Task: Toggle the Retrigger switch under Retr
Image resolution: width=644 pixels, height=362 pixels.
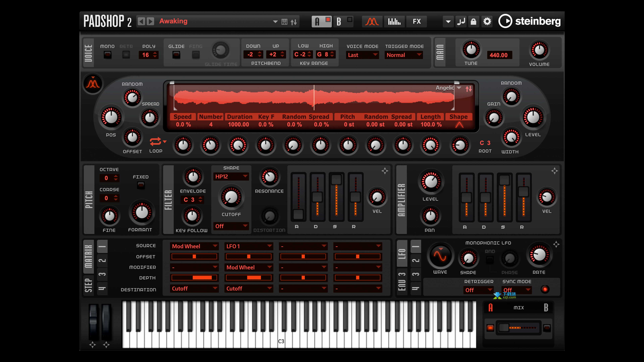Action: (x=126, y=55)
